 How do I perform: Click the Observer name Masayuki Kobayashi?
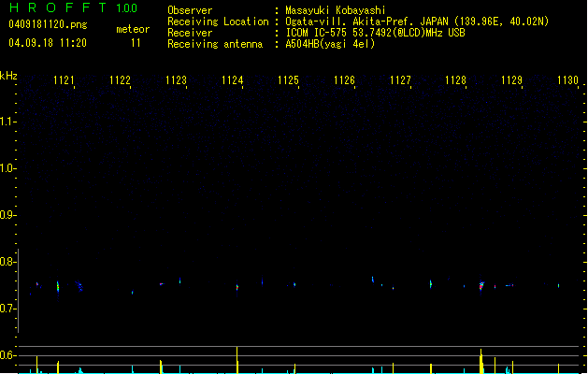coord(336,10)
